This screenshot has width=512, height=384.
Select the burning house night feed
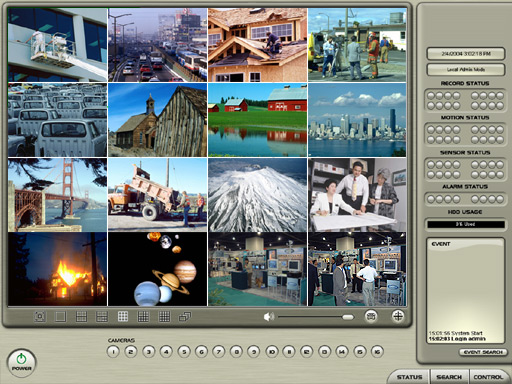pyautogui.click(x=57, y=269)
